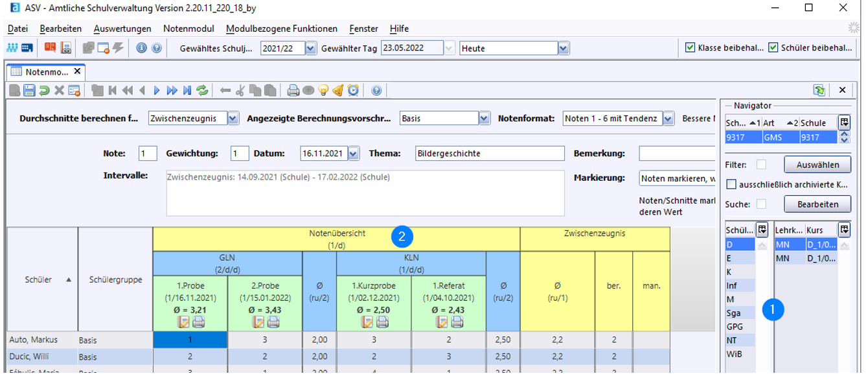868x378 pixels.
Task: Open the Datum 16.11.2021 date picker
Action: point(353,154)
